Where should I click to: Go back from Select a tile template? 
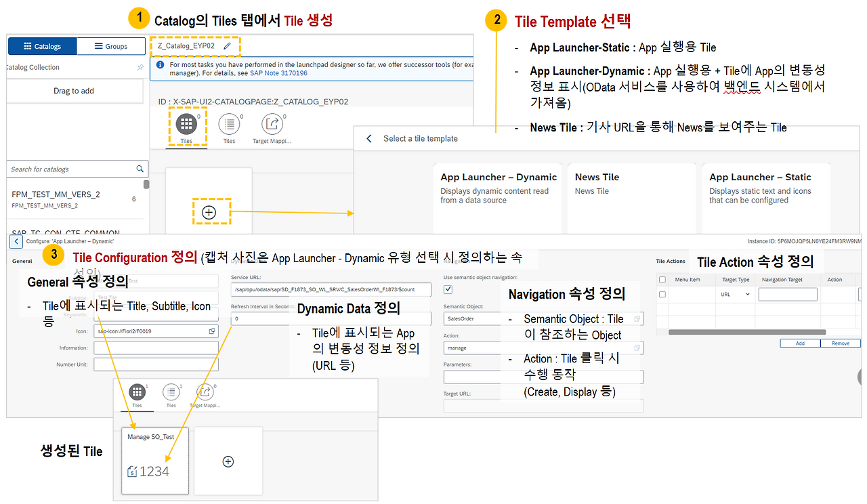[x=369, y=139]
